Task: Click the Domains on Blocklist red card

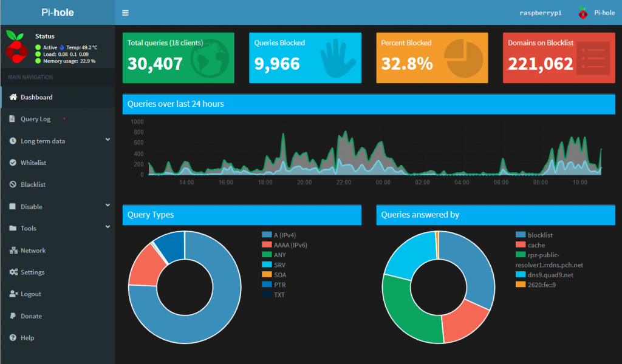Action: [x=559, y=58]
